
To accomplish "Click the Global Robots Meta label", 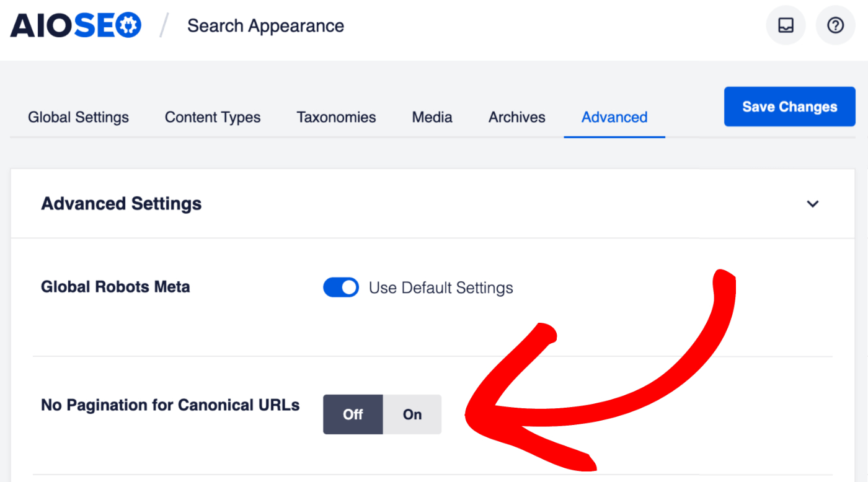I will [115, 287].
